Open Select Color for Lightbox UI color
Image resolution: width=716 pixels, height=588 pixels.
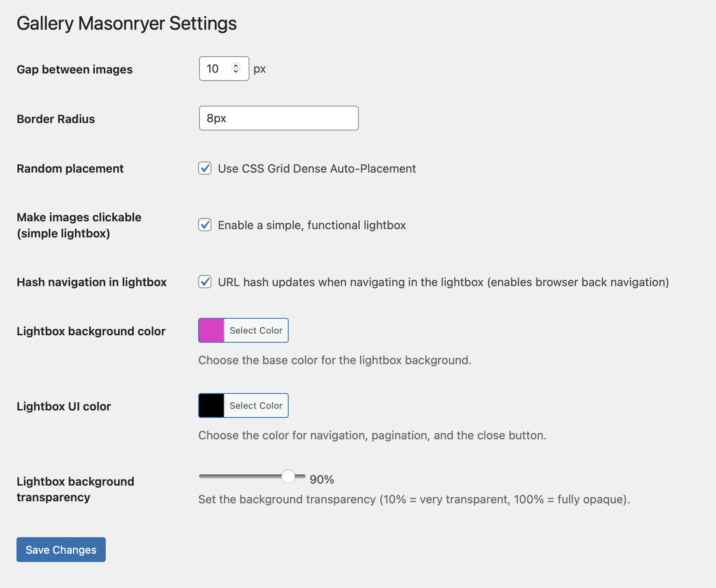click(x=256, y=405)
